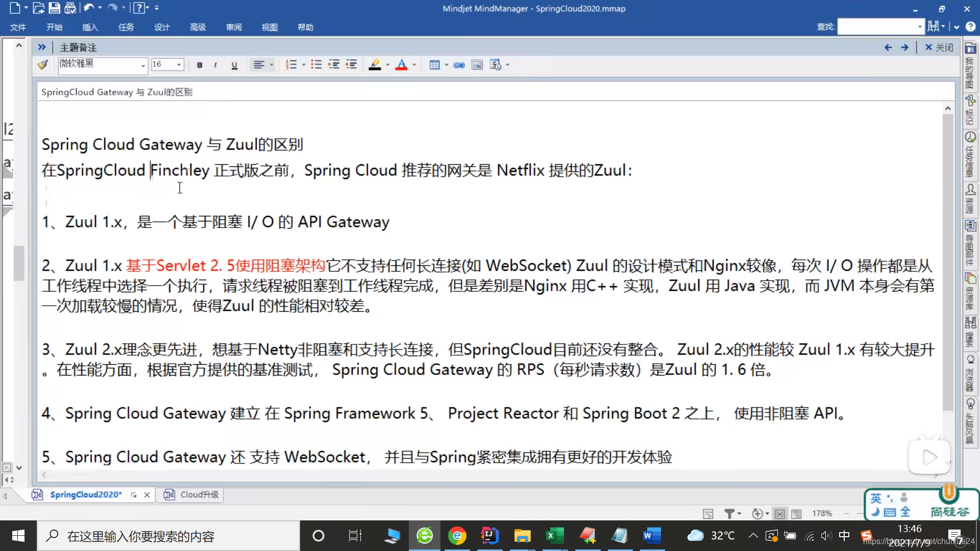Image resolution: width=980 pixels, height=551 pixels.
Task: Open the font color dropdown arrow
Action: tap(414, 65)
